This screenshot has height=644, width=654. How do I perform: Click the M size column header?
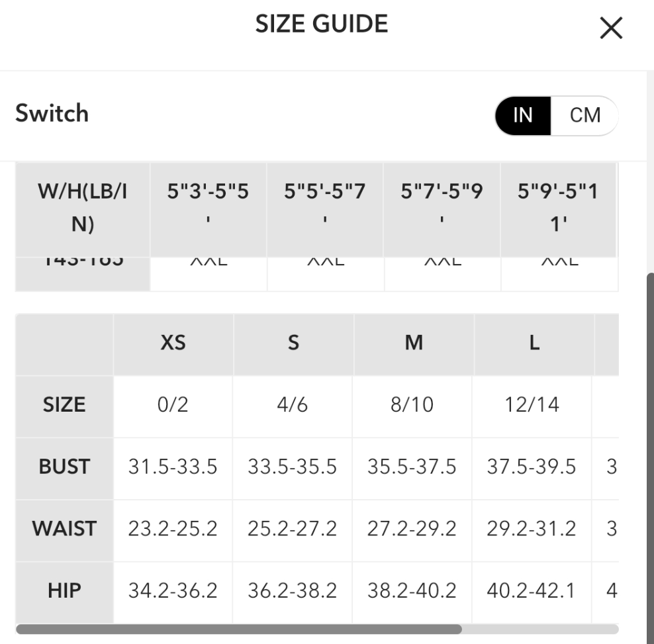pyautogui.click(x=414, y=344)
